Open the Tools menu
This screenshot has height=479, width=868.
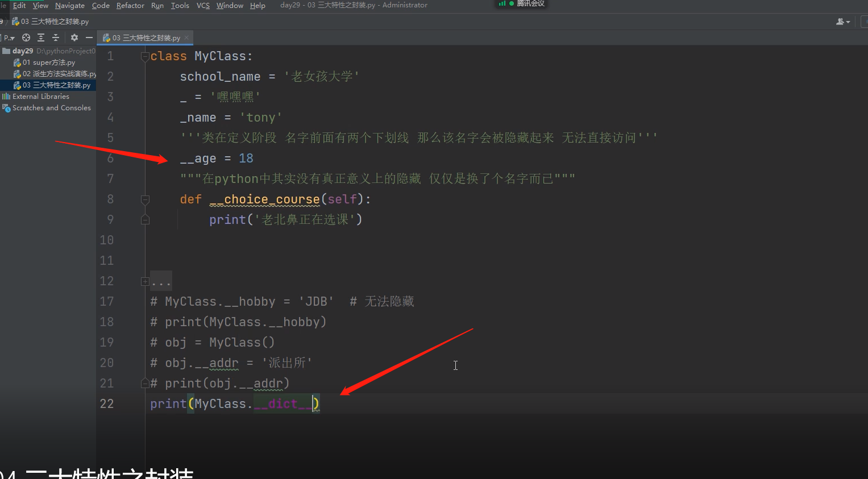click(x=180, y=5)
